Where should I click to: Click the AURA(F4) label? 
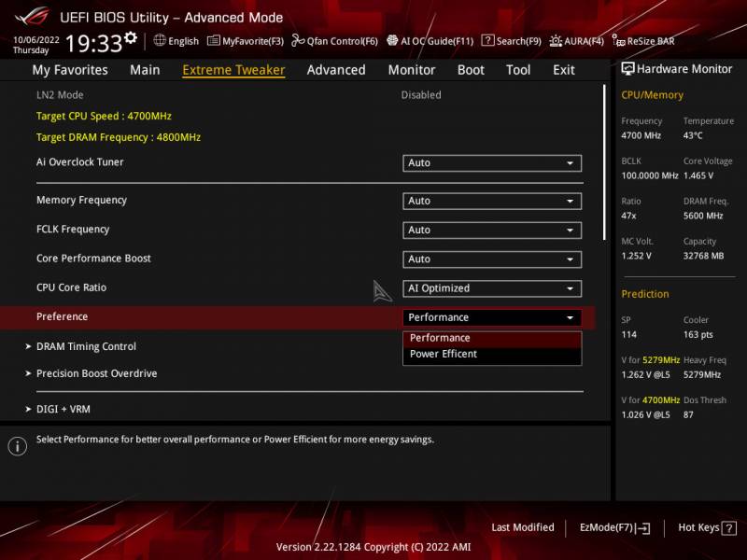pyautogui.click(x=585, y=41)
